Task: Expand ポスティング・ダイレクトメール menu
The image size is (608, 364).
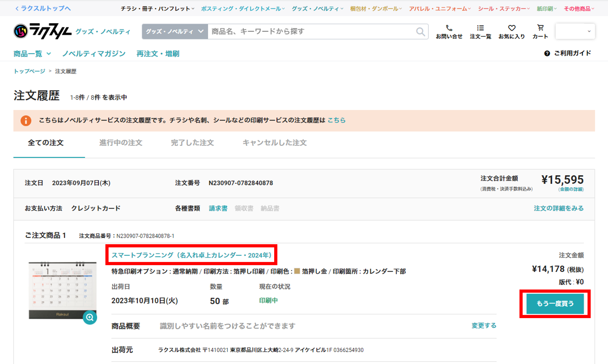Action: pos(243,9)
